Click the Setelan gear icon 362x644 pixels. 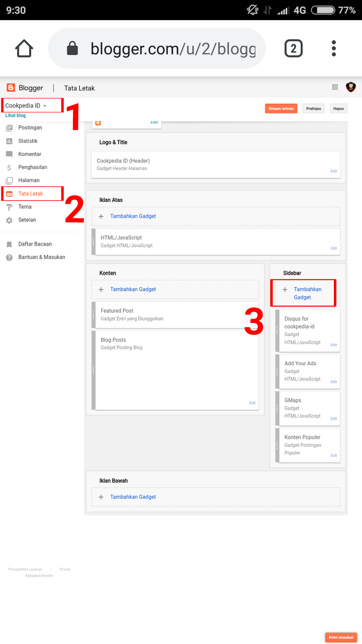pos(9,220)
